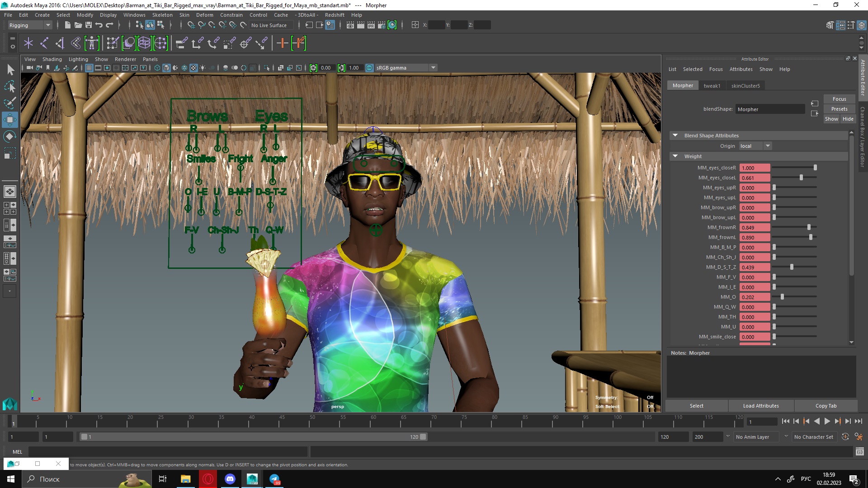The image size is (868, 488).
Task: Toggle smooth shade all in the viewport
Action: (x=166, y=68)
